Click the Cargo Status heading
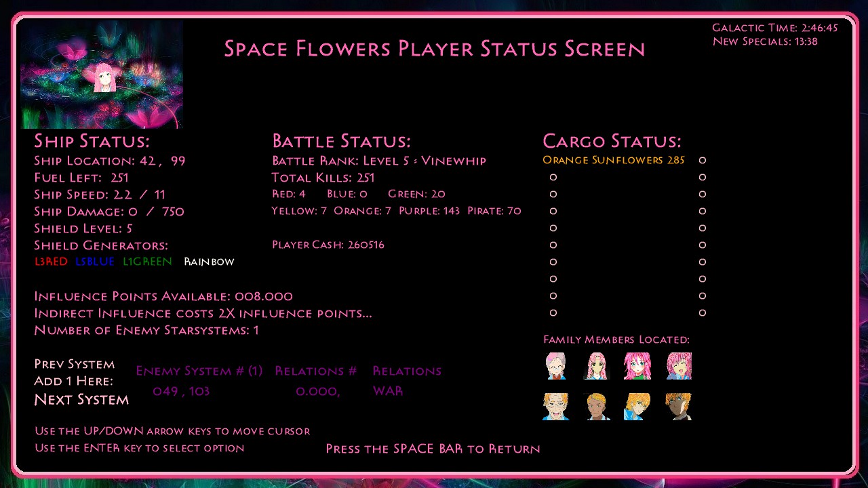 click(x=612, y=141)
